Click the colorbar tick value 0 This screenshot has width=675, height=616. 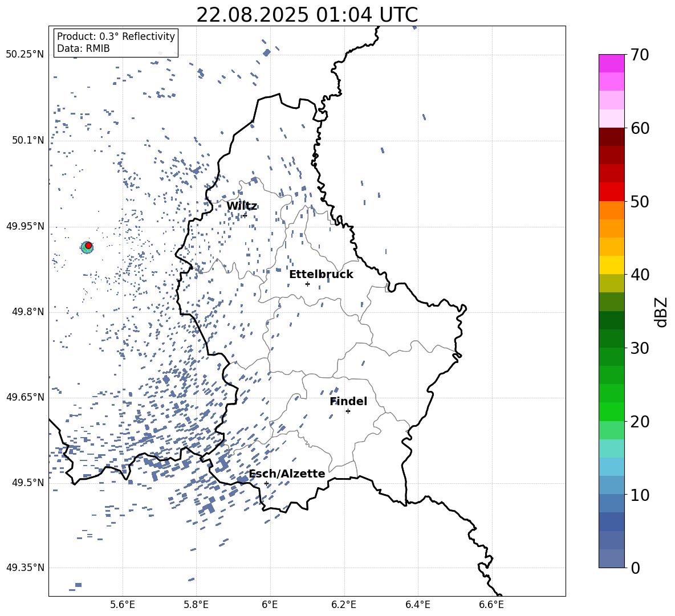point(635,568)
